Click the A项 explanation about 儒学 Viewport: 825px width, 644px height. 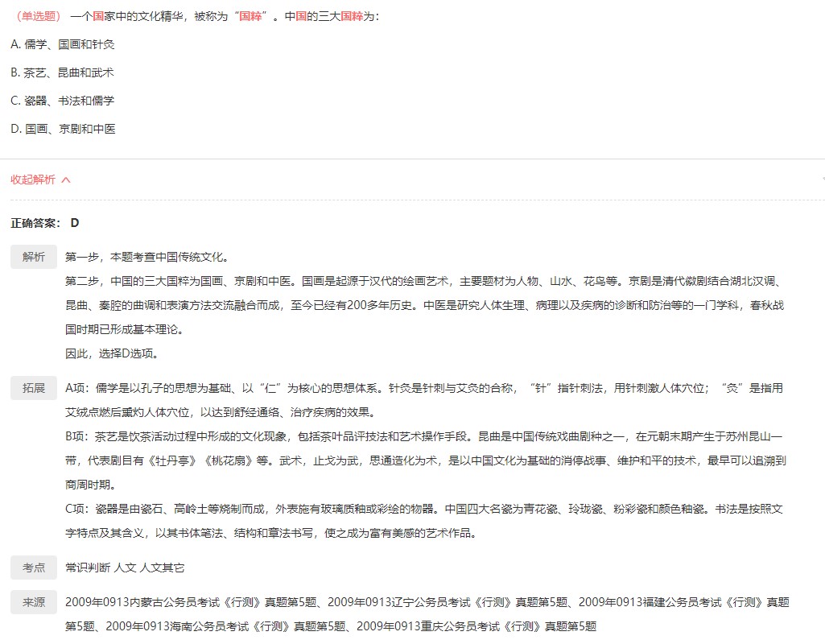[424, 400]
